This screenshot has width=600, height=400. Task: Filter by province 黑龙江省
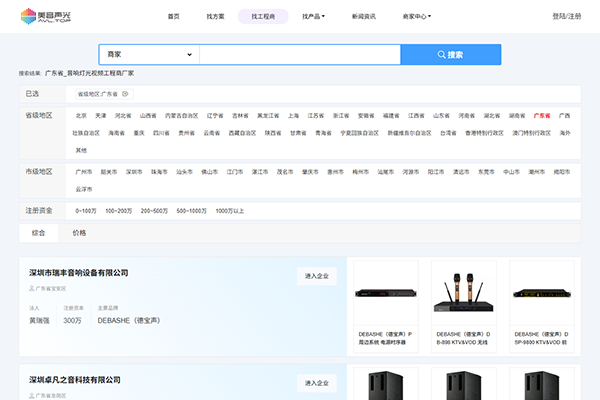tap(268, 116)
